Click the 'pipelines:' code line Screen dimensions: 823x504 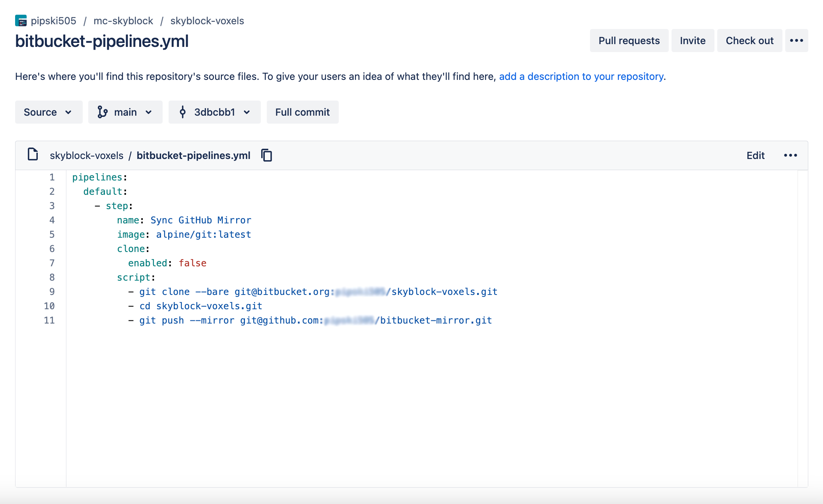(99, 177)
